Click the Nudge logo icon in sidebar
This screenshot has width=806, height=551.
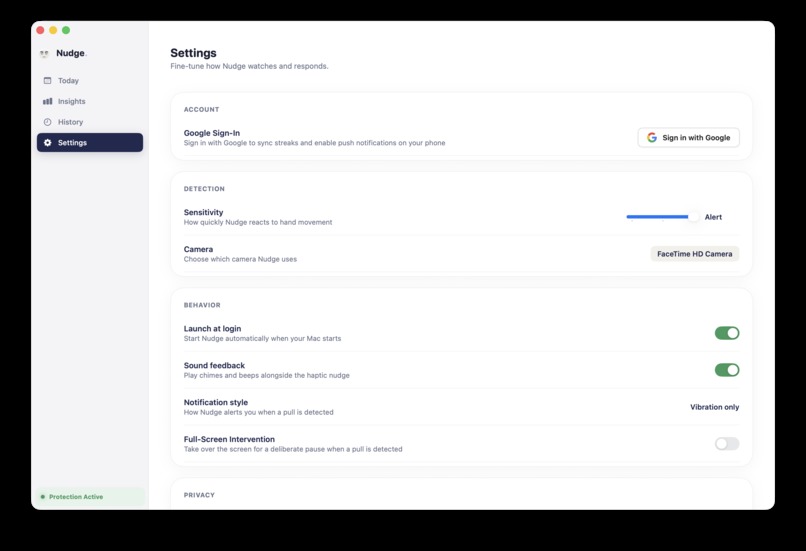(x=44, y=53)
